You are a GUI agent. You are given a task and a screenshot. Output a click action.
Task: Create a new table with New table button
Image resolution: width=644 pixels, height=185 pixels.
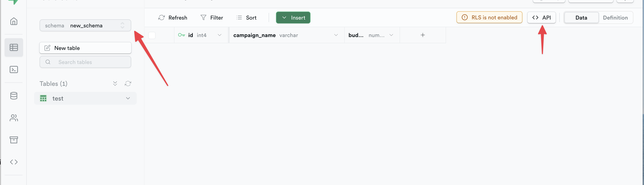pos(85,48)
